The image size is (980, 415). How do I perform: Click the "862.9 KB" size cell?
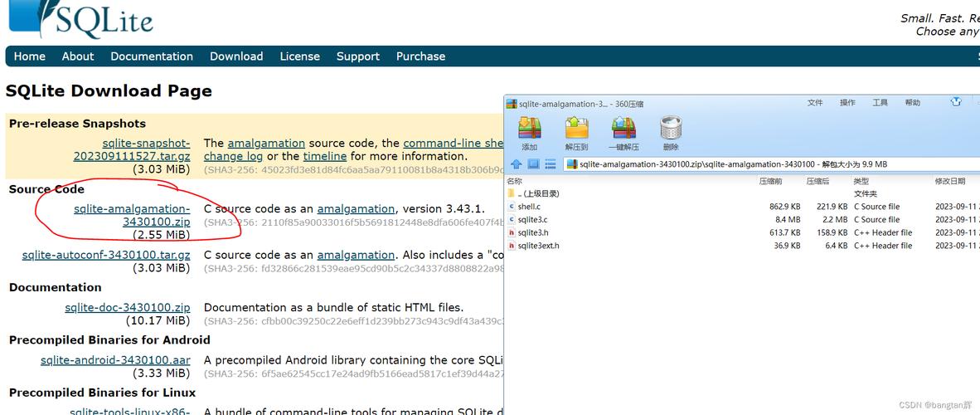784,207
